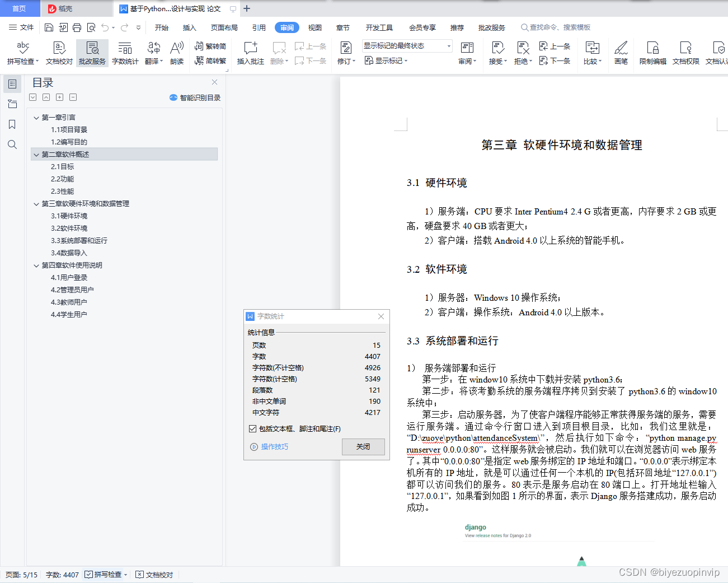The image size is (728, 583).
Task: Open the 显示标记的最终状态 dropdown
Action: (448, 45)
